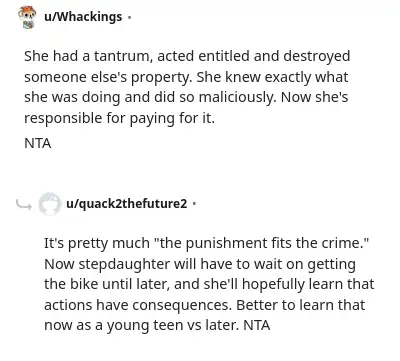This screenshot has width=400, height=361.
Task: Click the reply thread arrow icon
Action: click(x=24, y=205)
